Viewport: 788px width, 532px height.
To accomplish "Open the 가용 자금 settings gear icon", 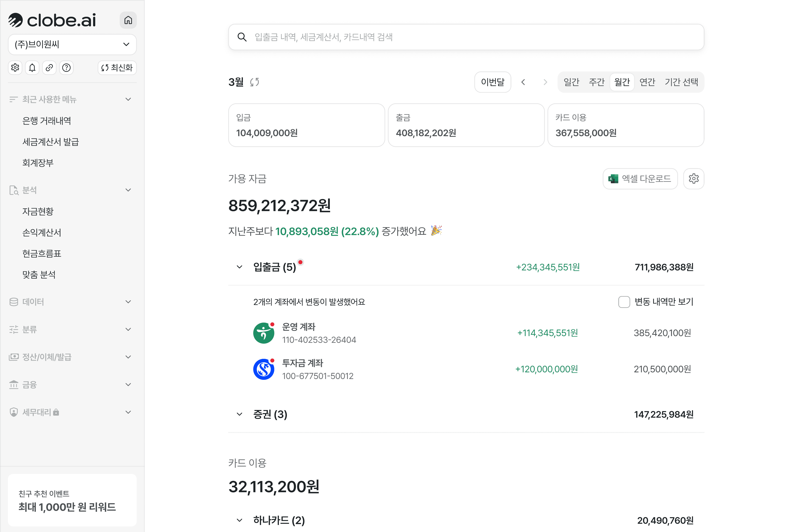I will (693, 179).
